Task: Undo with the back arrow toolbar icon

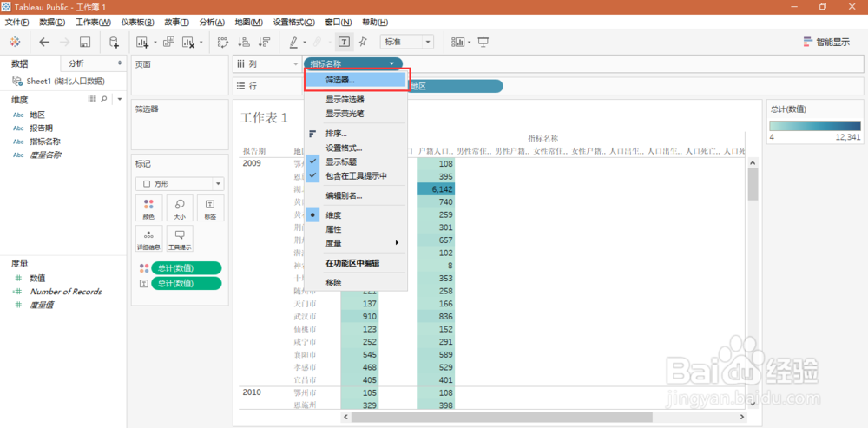Action: click(44, 42)
